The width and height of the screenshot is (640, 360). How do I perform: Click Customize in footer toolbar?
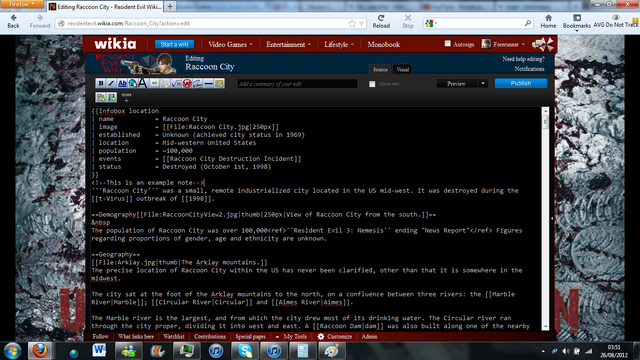pyautogui.click(x=335, y=337)
